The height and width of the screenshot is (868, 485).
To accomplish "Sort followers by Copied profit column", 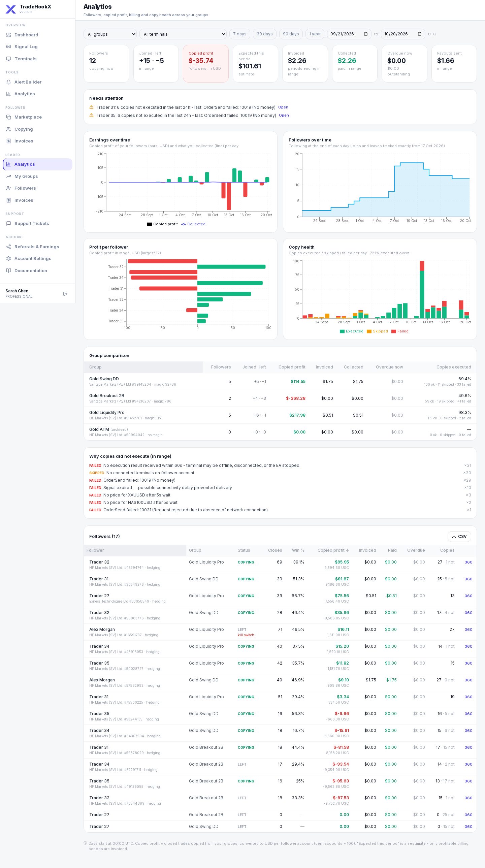I will click(333, 550).
